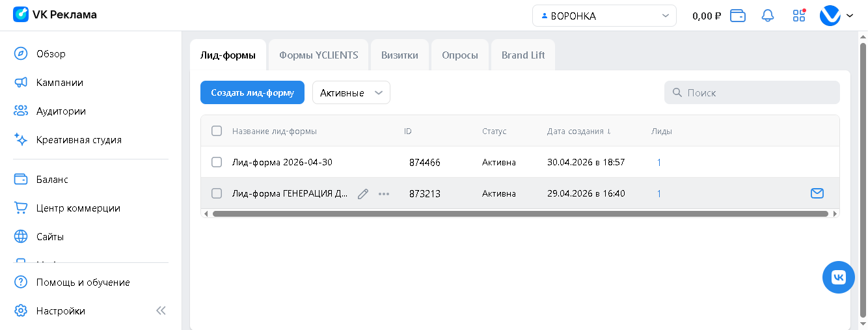Open three-dots menu for Лид-форма ГЕНЕРАЦИЯ

point(384,193)
